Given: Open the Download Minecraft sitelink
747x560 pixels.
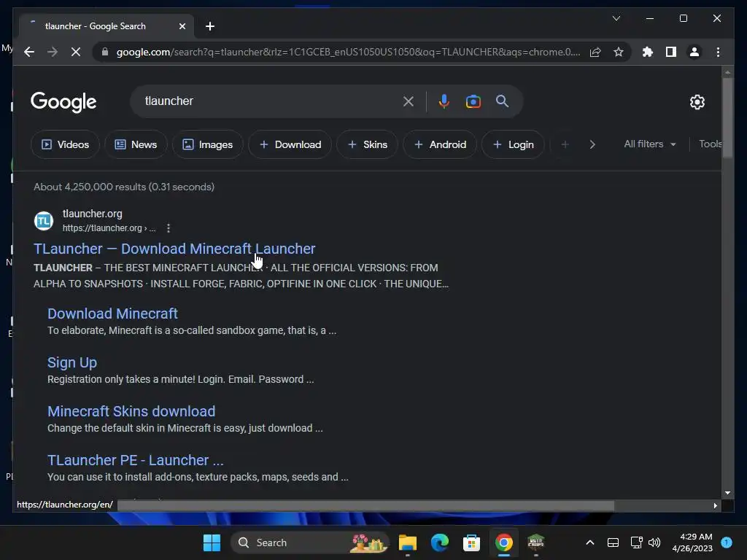Looking at the screenshot, I should (112, 314).
